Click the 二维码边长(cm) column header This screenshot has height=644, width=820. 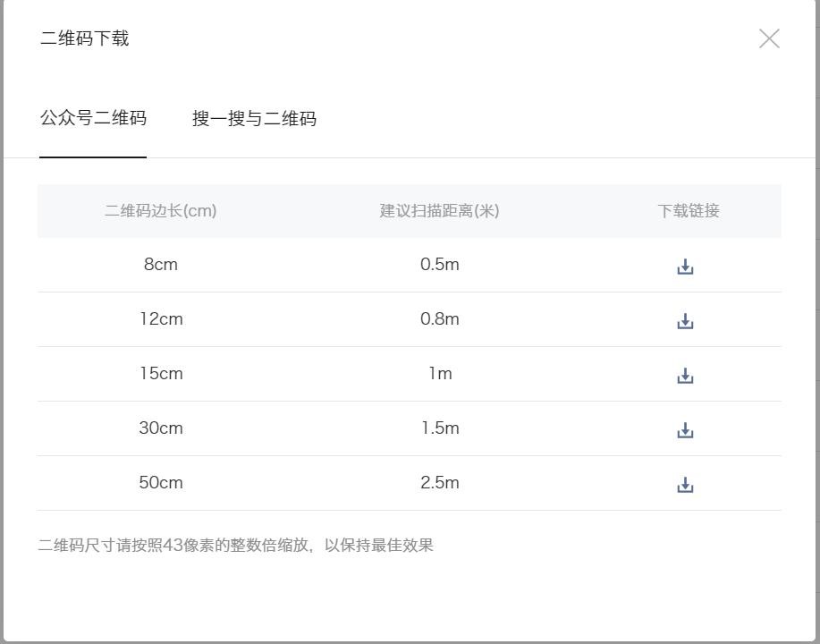(161, 211)
